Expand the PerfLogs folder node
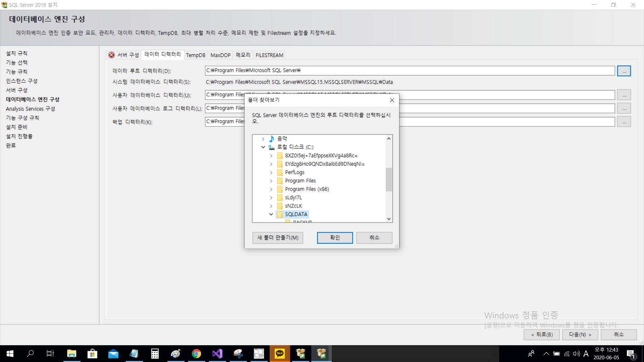The height and width of the screenshot is (362, 644). 271,172
